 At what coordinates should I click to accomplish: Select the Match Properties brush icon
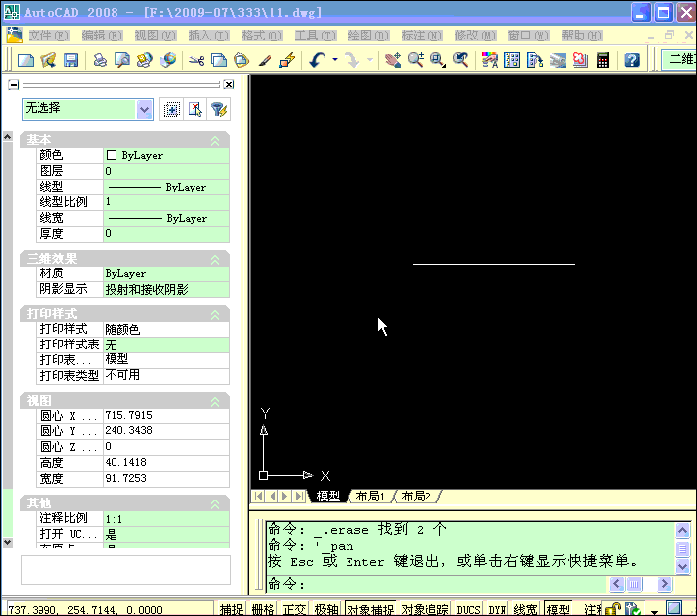tap(265, 60)
